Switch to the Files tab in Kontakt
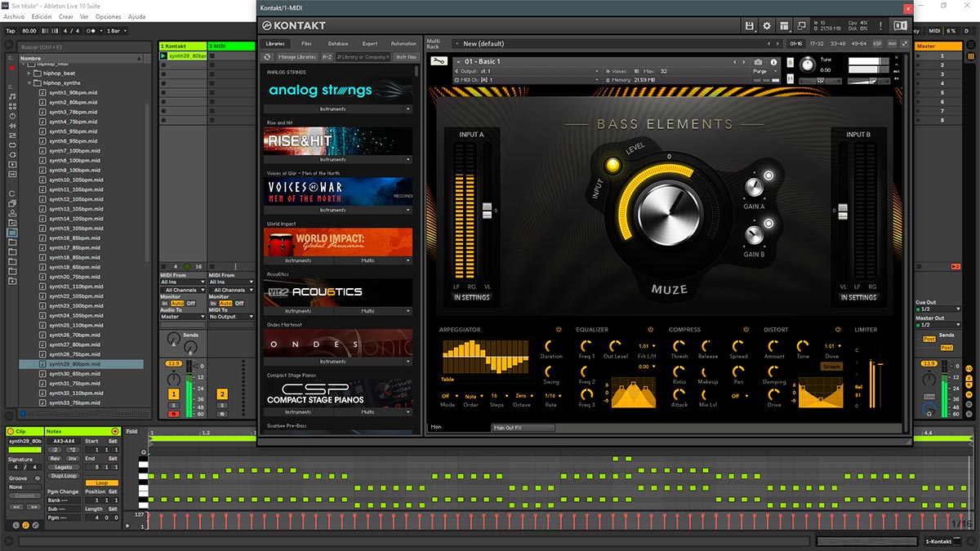This screenshot has height=551, width=980. (x=306, y=43)
